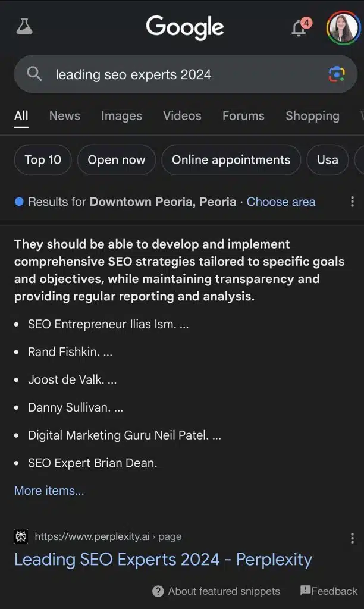Click the search query text field

178,74
